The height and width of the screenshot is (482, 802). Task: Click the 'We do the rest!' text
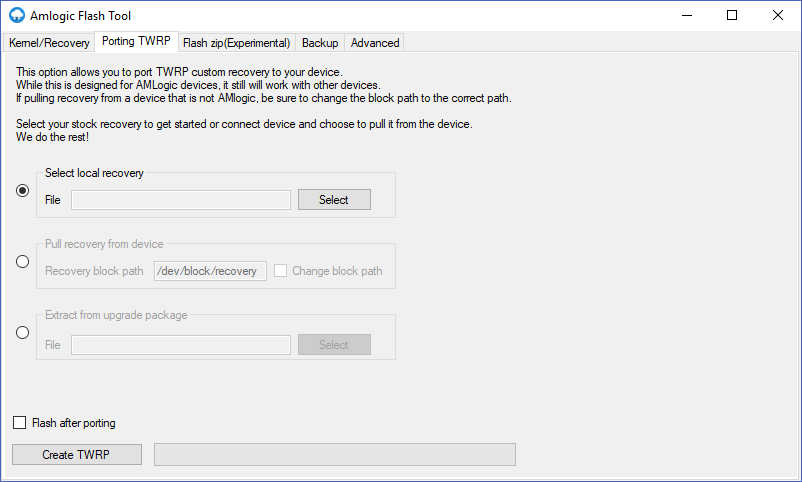tap(52, 137)
